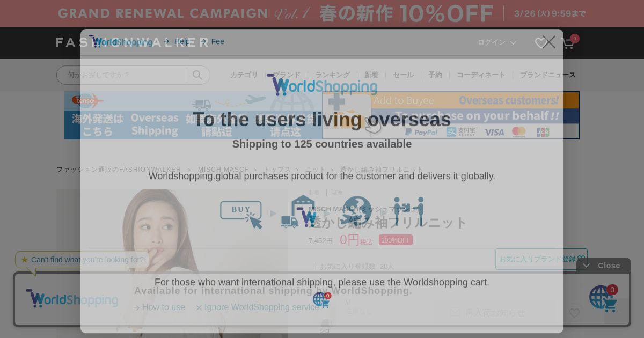Open WorldShopping globe cart at bar right

pos(603,298)
